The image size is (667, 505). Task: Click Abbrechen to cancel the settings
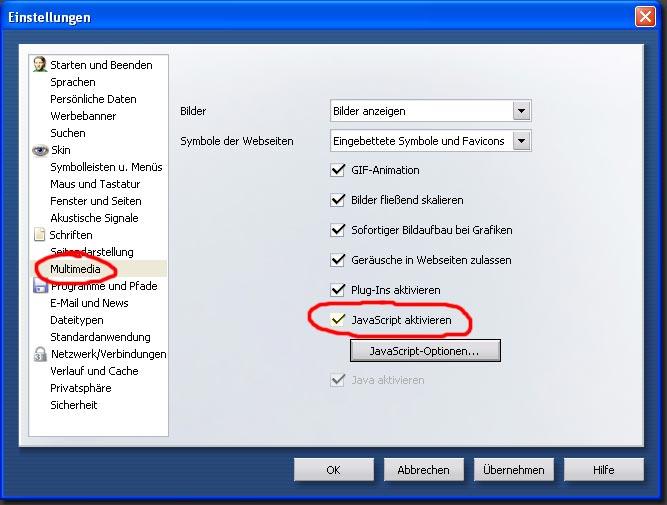[423, 469]
